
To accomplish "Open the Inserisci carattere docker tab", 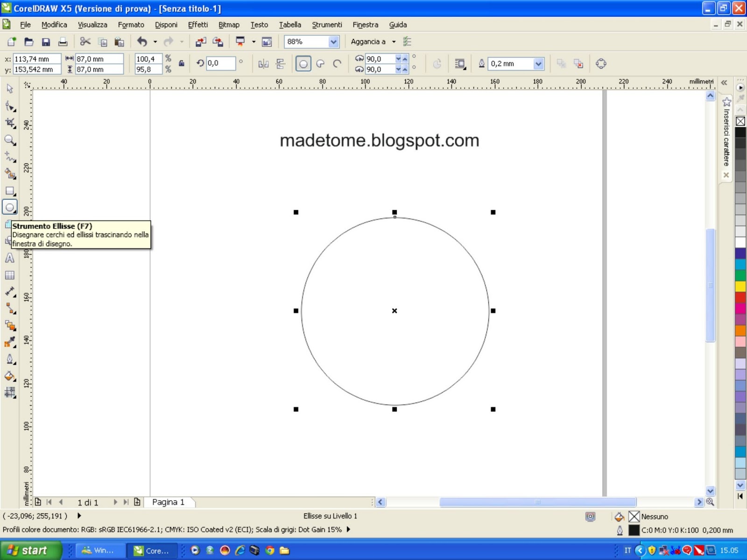I will click(726, 138).
